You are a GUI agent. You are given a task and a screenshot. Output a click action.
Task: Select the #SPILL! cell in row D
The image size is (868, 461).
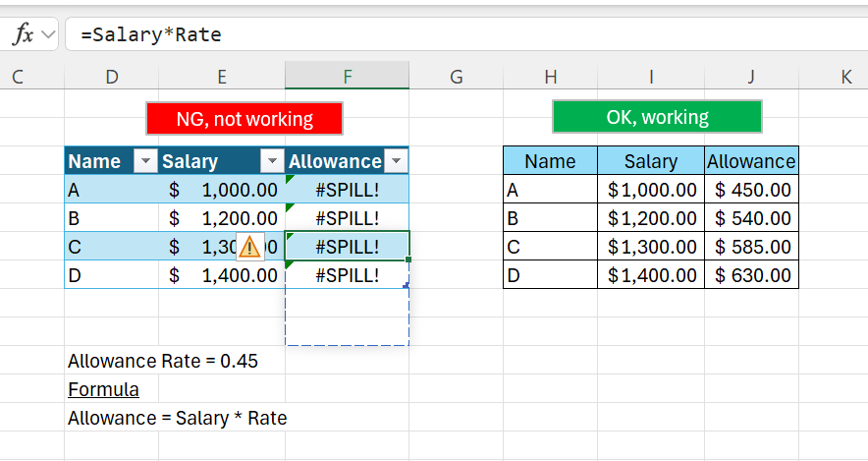pyautogui.click(x=347, y=275)
